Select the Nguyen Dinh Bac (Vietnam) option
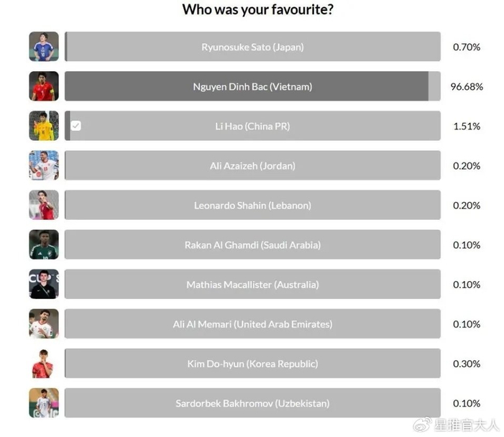504x437 pixels. [x=252, y=86]
